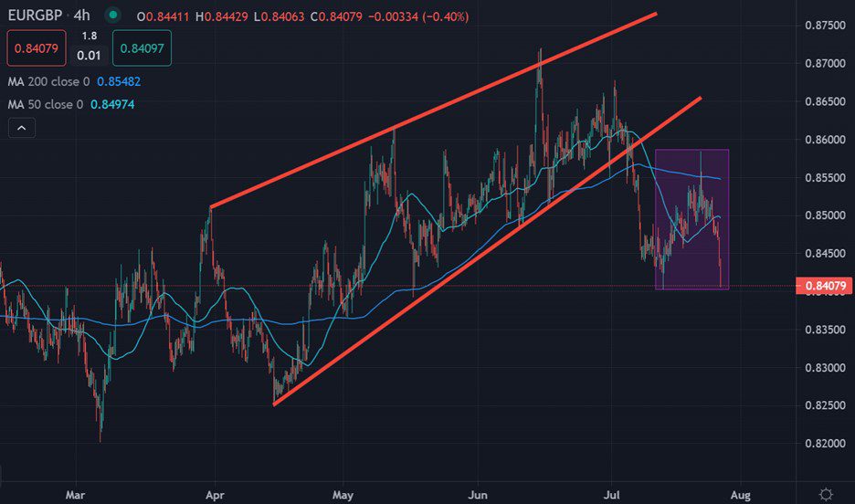Click the May label on time axis

(343, 495)
